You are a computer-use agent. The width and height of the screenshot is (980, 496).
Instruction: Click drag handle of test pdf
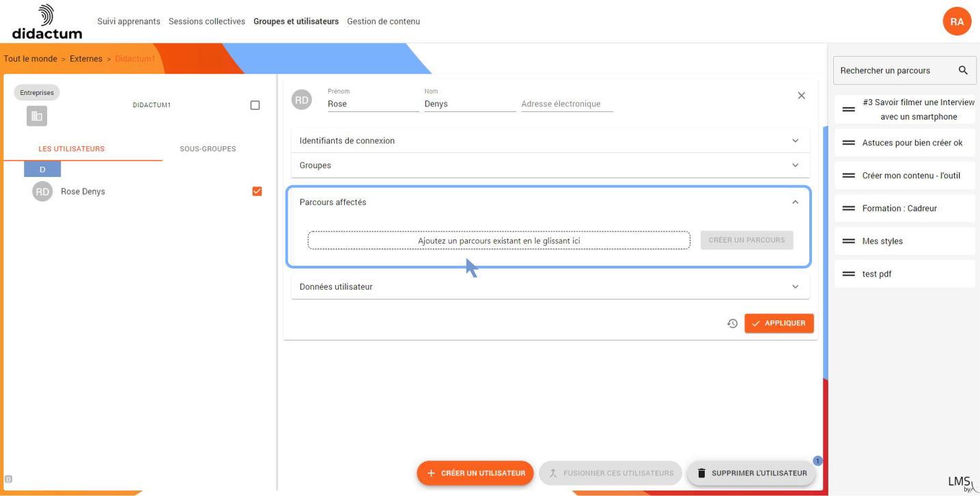tap(849, 274)
